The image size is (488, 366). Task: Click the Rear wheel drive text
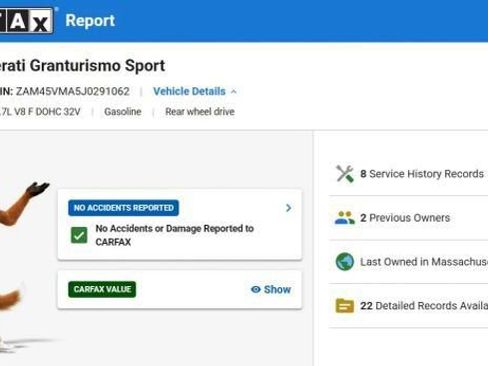click(x=200, y=112)
